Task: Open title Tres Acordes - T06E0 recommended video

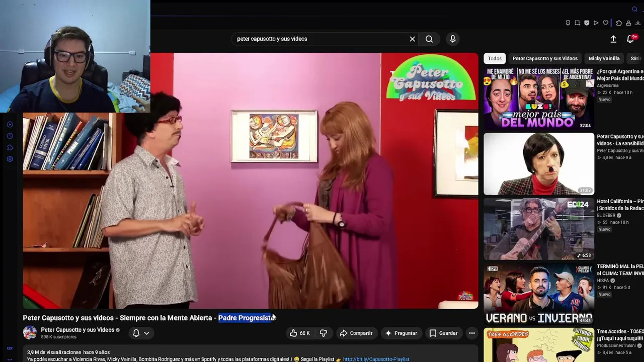Action: 620,335
